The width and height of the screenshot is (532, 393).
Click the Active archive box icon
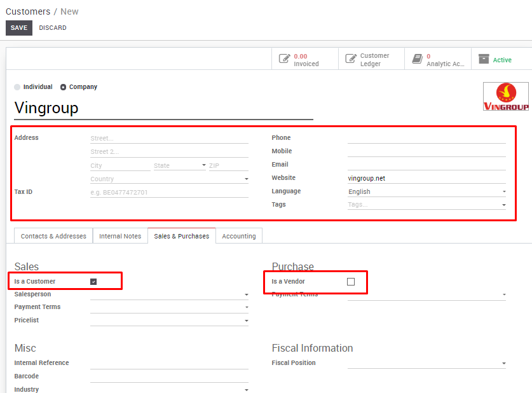click(x=484, y=59)
